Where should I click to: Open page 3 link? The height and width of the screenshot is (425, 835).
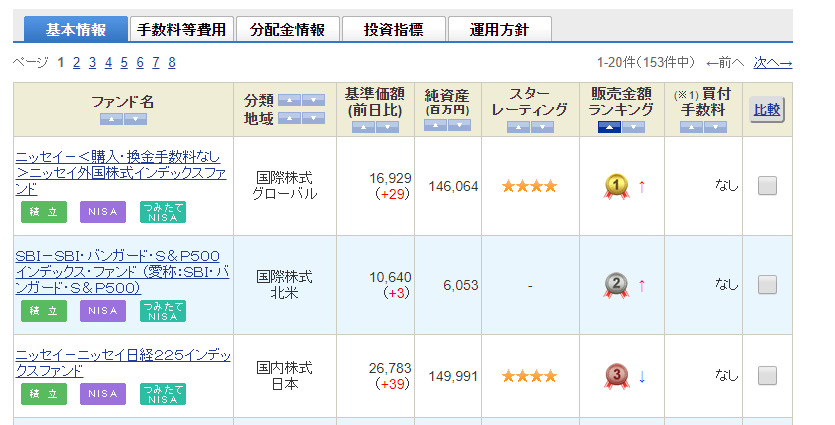point(92,63)
